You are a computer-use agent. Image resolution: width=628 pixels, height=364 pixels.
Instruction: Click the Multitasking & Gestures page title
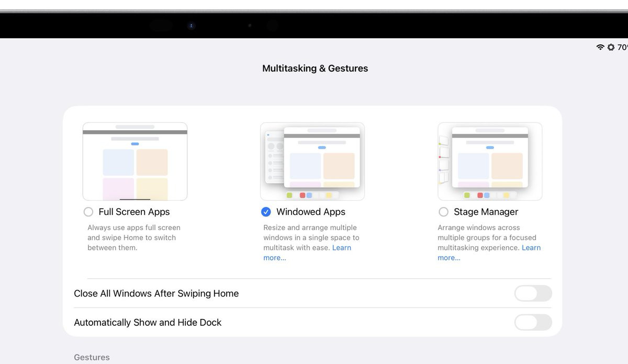[x=315, y=69]
